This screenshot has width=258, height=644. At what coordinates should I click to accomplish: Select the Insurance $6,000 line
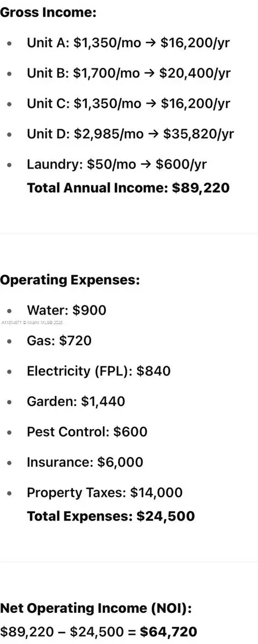[85, 462]
